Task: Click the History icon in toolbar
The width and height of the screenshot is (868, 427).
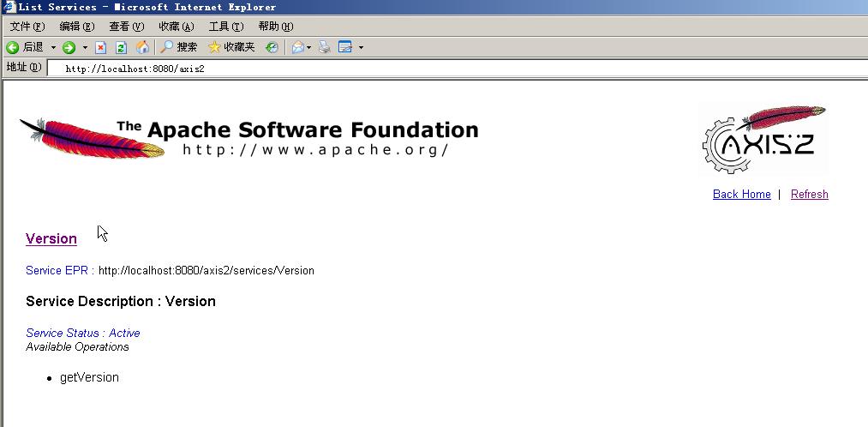Action: (x=272, y=48)
